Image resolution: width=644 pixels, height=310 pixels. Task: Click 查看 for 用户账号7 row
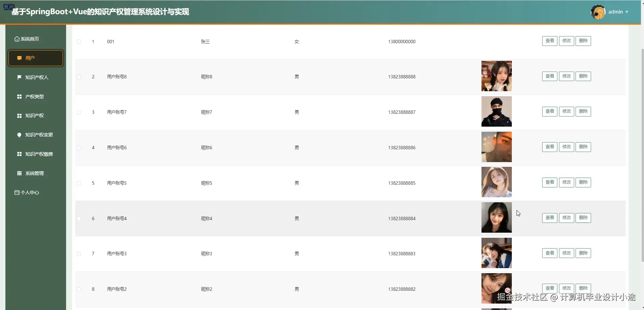click(x=550, y=111)
